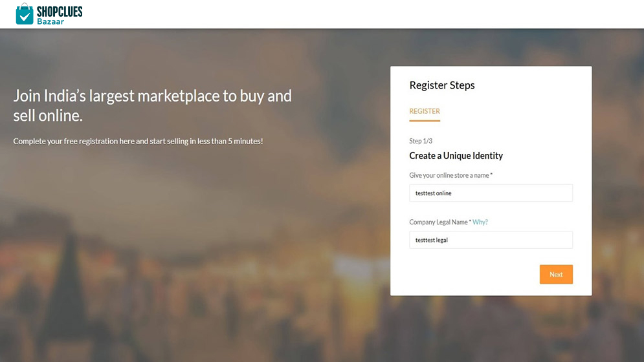The height and width of the screenshot is (362, 644).
Task: Focus the Company Legal Name input field
Action: pos(491,240)
